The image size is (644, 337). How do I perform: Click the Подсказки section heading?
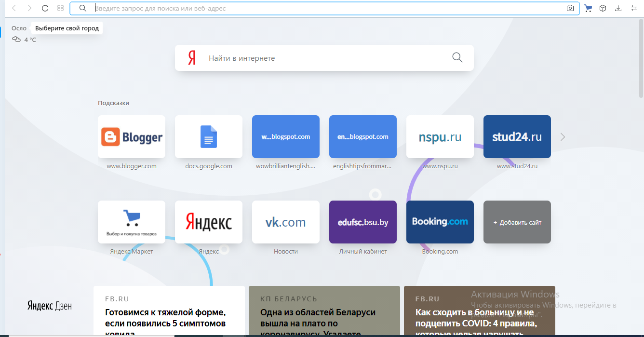pos(113,103)
